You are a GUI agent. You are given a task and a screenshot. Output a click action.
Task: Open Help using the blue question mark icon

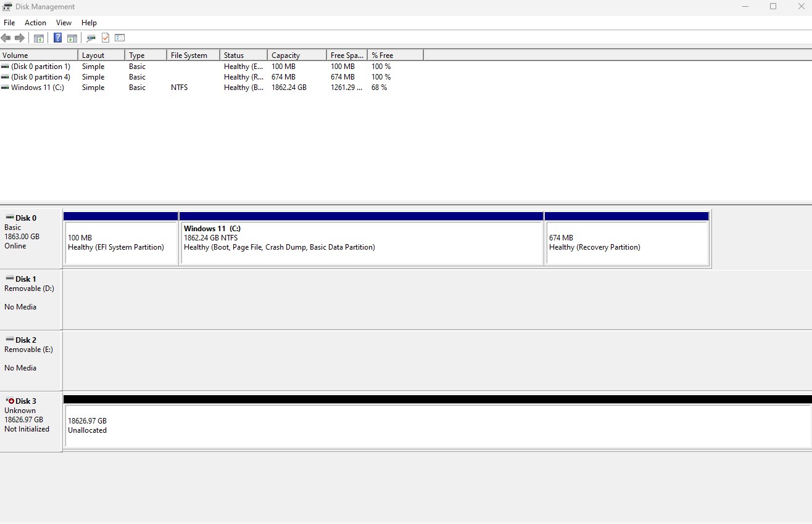(57, 38)
